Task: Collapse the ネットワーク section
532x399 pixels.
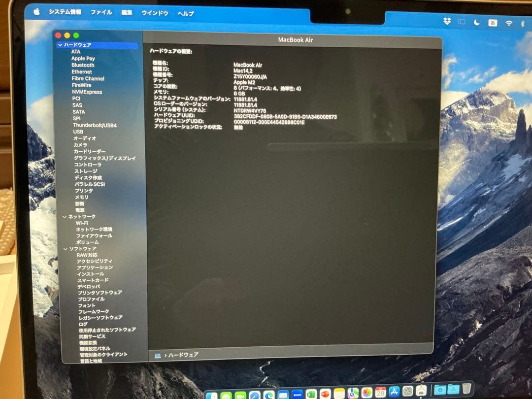Action: (x=65, y=216)
